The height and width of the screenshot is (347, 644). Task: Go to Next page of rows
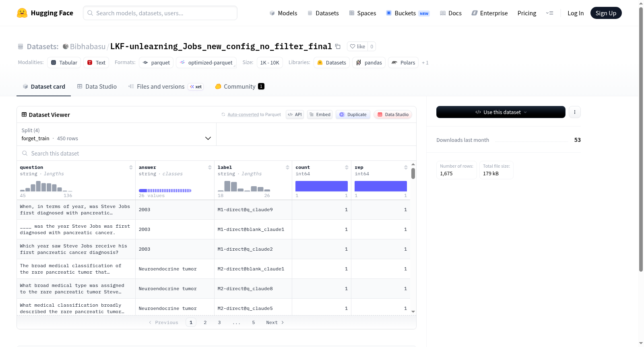click(x=275, y=322)
